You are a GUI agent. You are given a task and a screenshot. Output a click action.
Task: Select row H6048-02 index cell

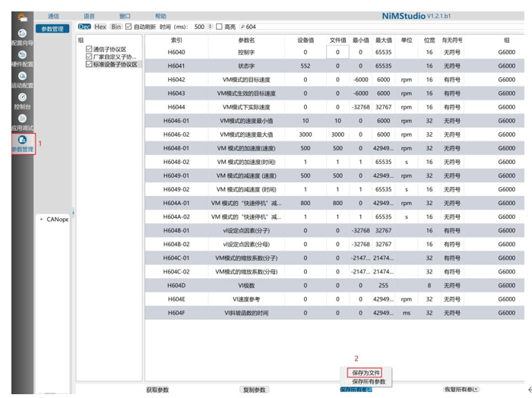[176, 162]
